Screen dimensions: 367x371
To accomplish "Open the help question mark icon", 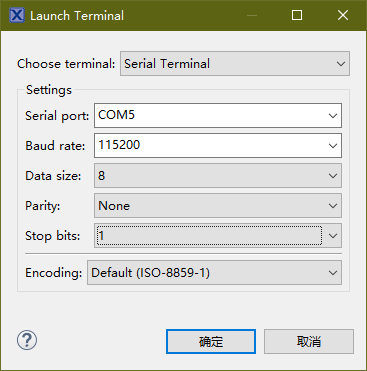I will [27, 340].
